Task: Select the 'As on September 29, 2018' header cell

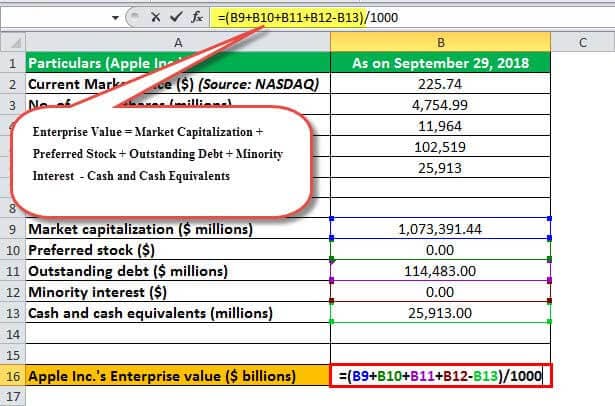Action: 440,62
